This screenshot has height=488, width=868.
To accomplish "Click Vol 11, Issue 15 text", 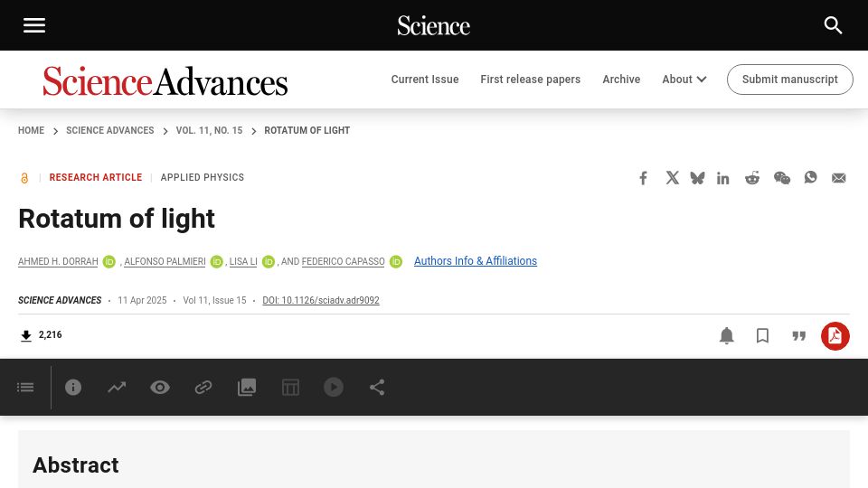I will click(215, 300).
